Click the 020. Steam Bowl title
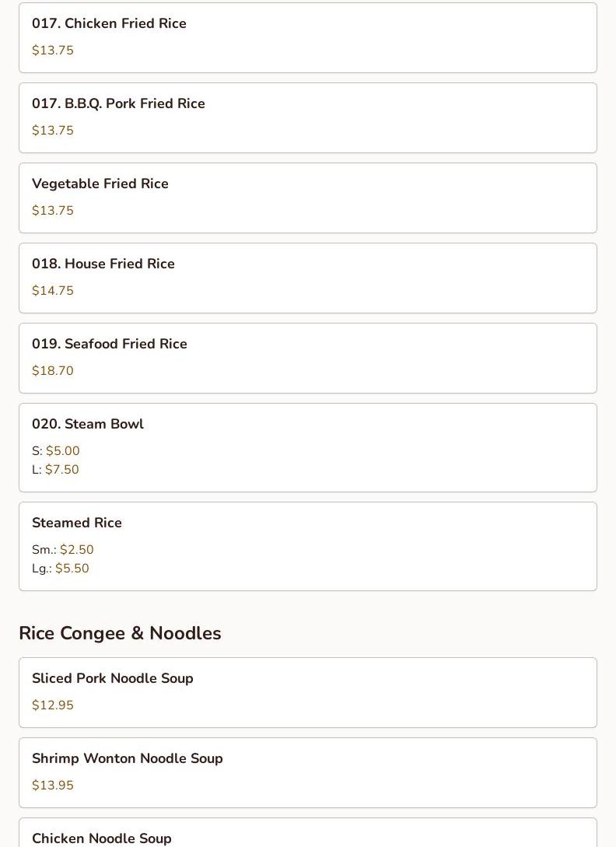This screenshot has height=847, width=616. click(x=88, y=424)
